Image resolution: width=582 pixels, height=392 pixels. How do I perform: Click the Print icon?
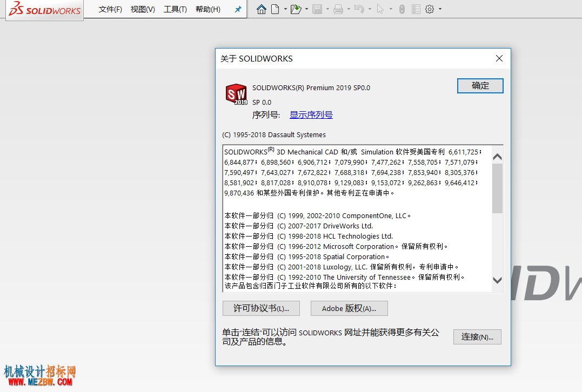pos(338,9)
